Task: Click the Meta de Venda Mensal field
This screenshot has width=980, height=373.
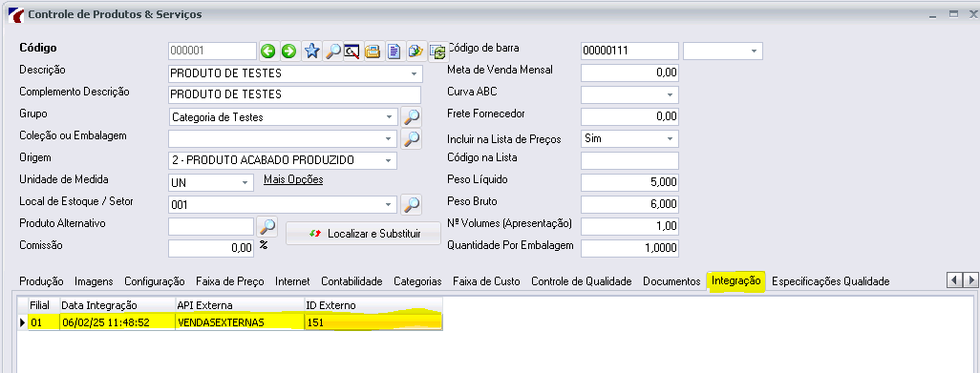Action: [629, 73]
